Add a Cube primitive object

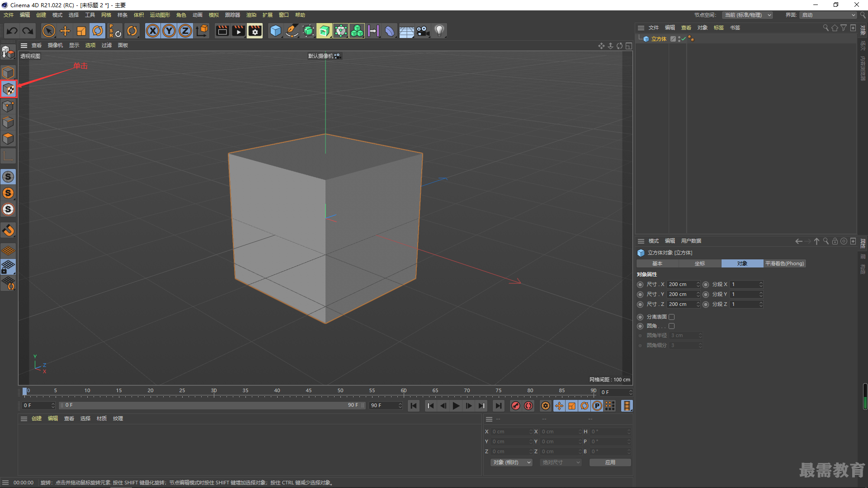click(x=275, y=31)
